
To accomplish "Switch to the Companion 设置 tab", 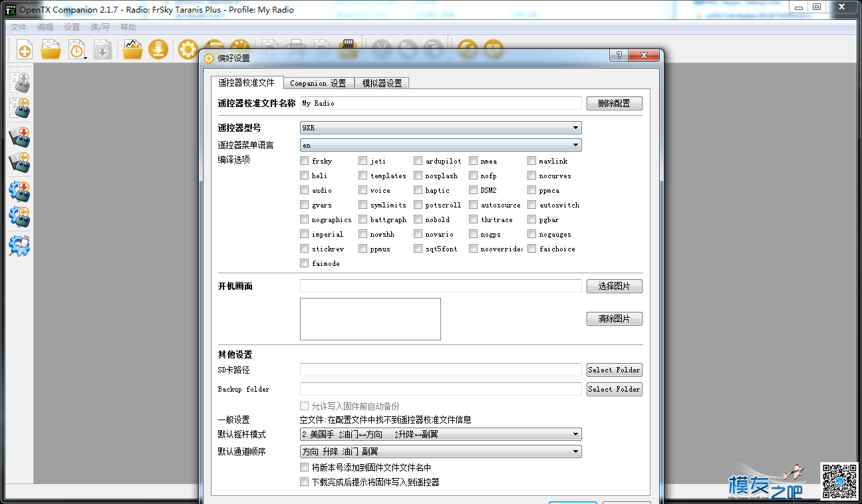I will pos(318,83).
